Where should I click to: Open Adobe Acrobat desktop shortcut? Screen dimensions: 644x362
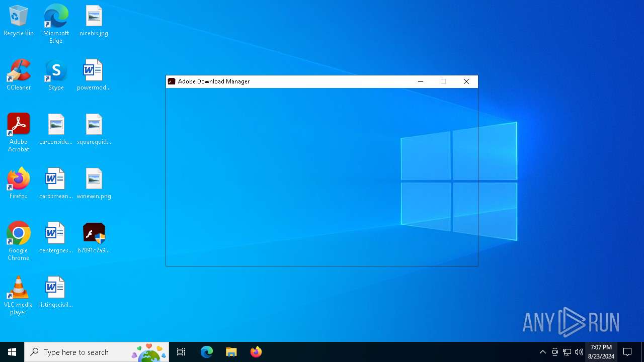click(19, 133)
